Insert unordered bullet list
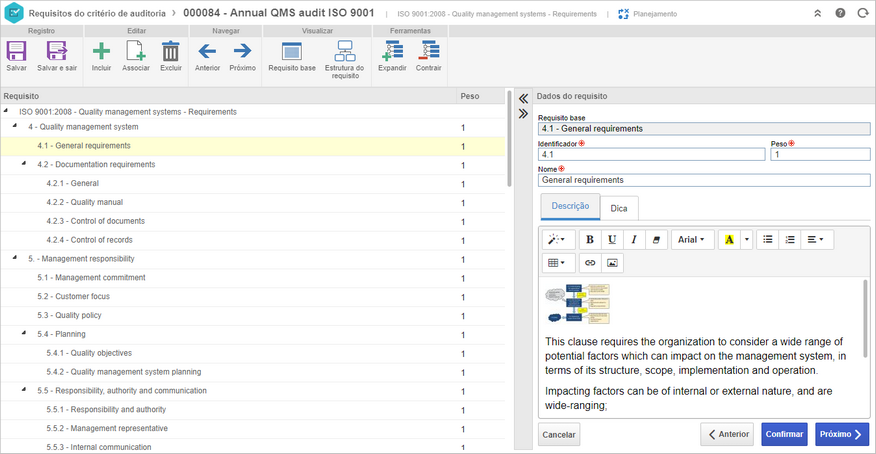Image resolution: width=876 pixels, height=454 pixels. (x=768, y=240)
